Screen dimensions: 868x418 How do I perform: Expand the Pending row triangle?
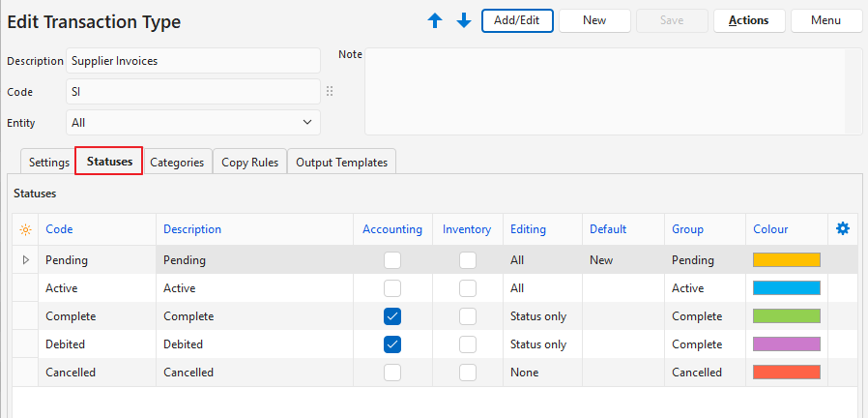pos(26,259)
